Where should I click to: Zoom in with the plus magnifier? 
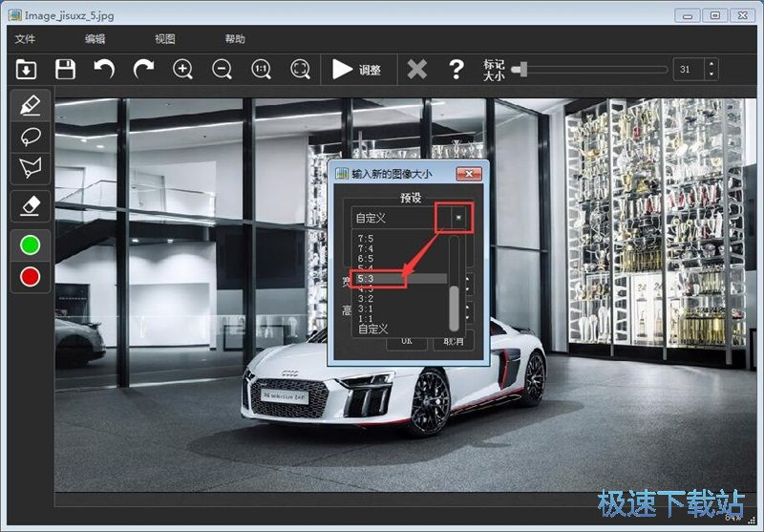(182, 69)
